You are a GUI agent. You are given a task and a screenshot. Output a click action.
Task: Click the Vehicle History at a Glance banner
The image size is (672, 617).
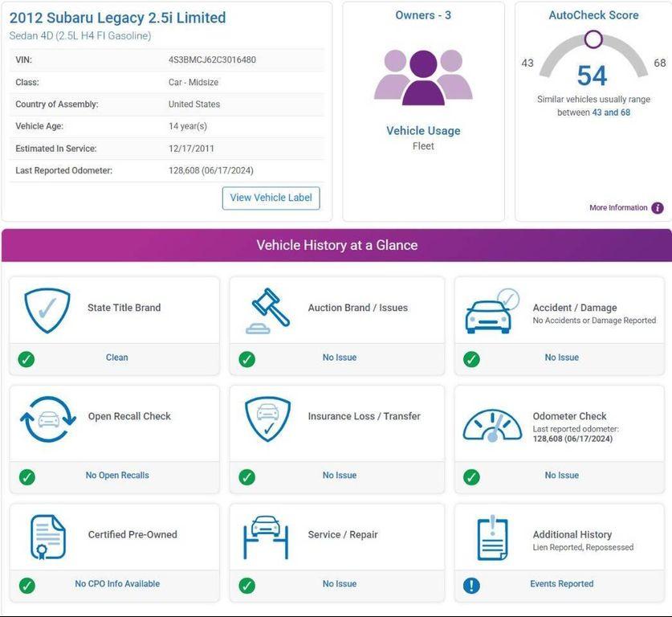337,245
